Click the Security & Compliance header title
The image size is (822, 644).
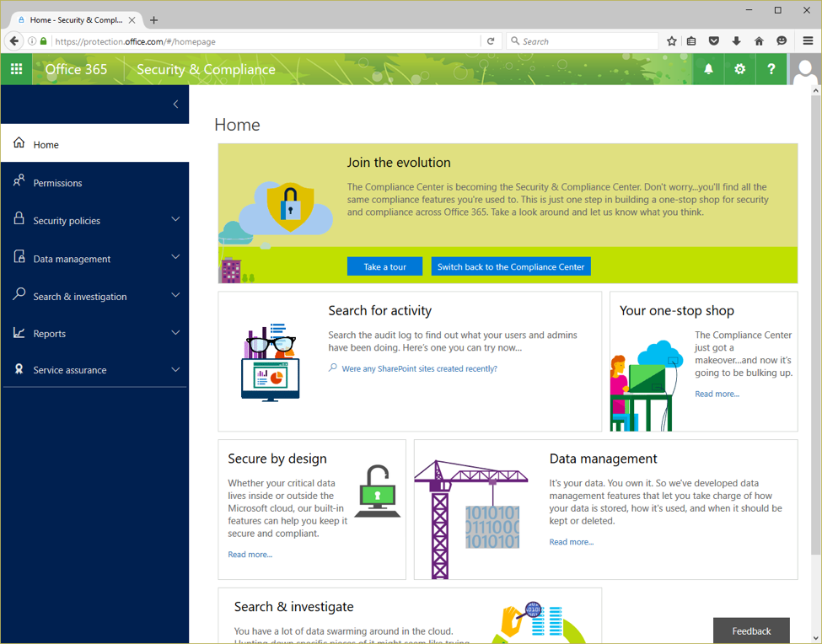(x=206, y=69)
